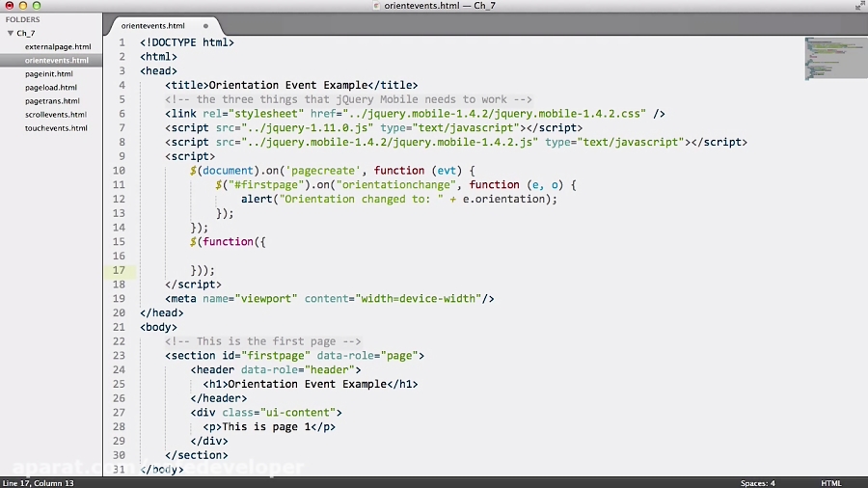Screen dimensions: 868x488
Task: Open pageinit.html from the folder list
Action: click(49, 74)
